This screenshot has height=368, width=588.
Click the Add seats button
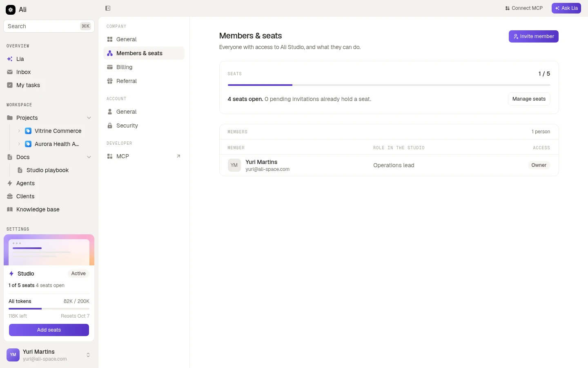point(49,330)
